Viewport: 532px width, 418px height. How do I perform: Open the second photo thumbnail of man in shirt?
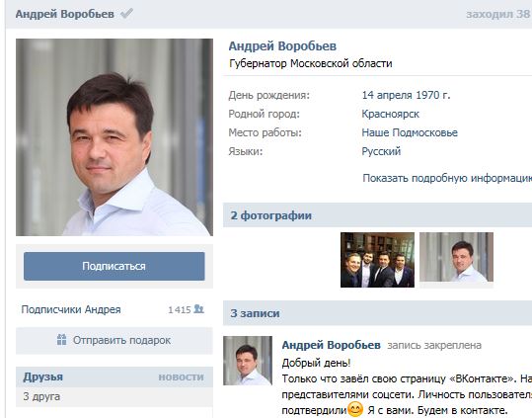pyautogui.click(x=456, y=257)
